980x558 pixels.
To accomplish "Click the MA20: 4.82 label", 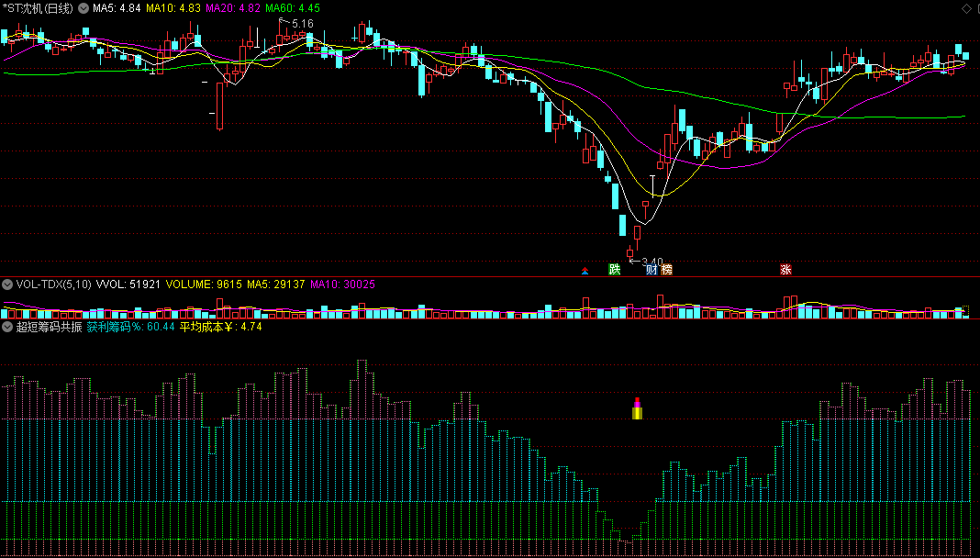I will pos(232,9).
